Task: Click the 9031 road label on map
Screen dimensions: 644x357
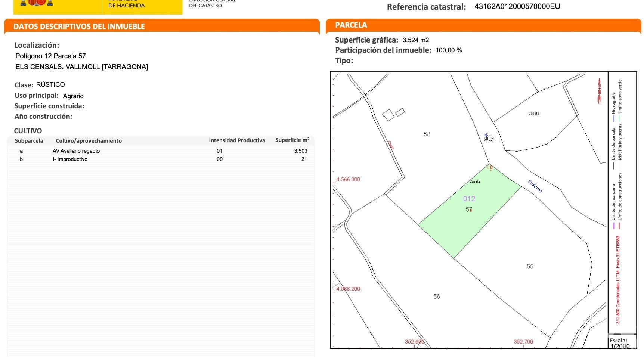Action: pos(490,139)
